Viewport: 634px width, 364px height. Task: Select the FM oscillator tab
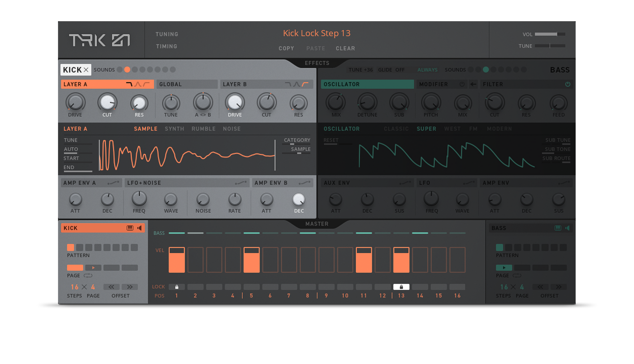point(474,129)
